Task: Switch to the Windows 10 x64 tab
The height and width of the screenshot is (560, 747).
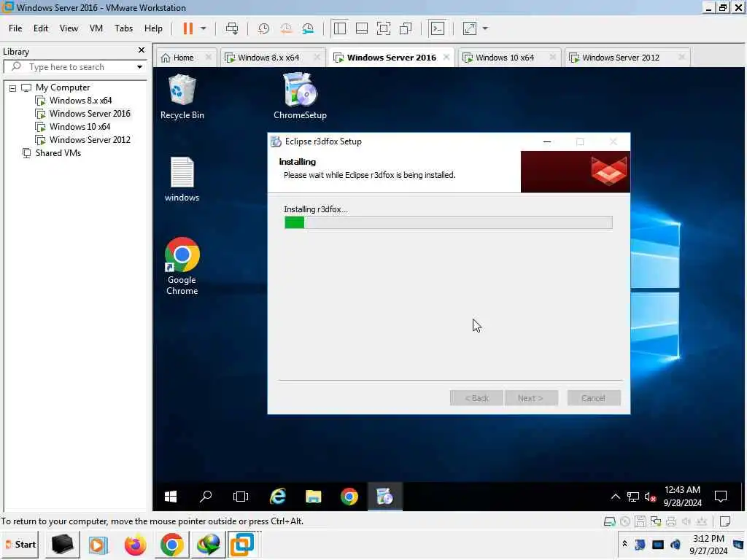Action: point(505,58)
